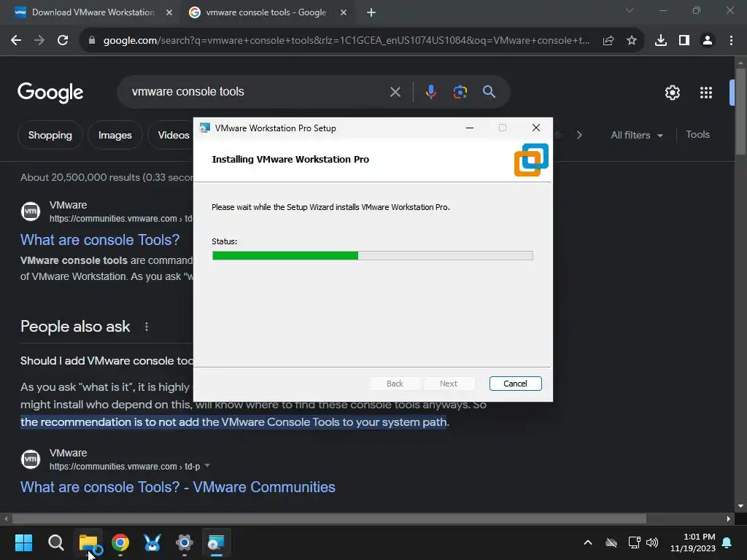The width and height of the screenshot is (747, 560).
Task: Open 'What are console Tools? - VMware Communities' link
Action: 178,487
